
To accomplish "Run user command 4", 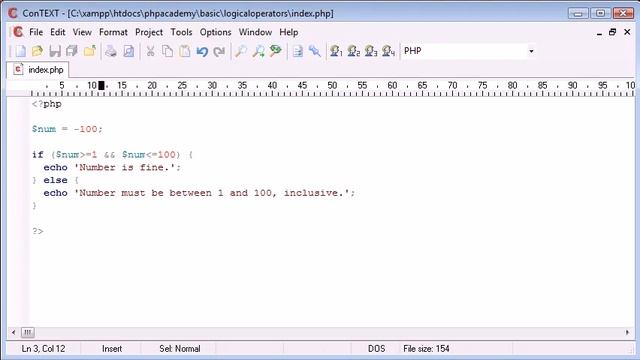I will tap(388, 51).
